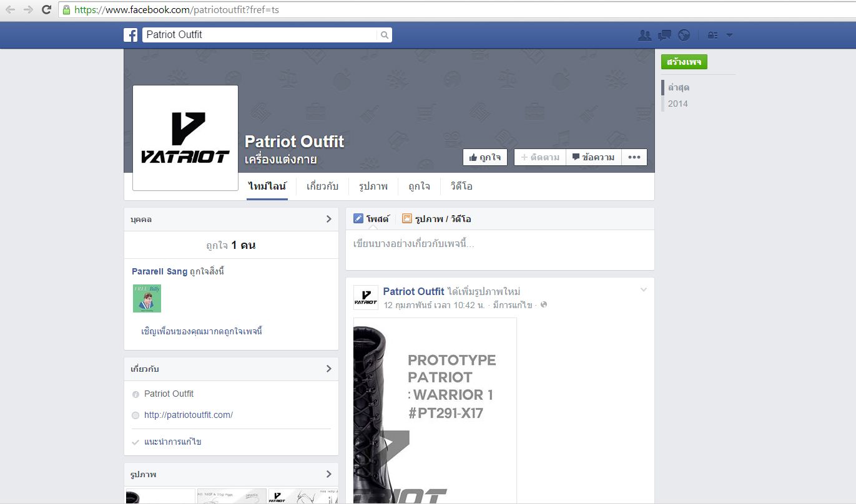
Task: Open the account menu dropdown arrow
Action: tap(729, 36)
